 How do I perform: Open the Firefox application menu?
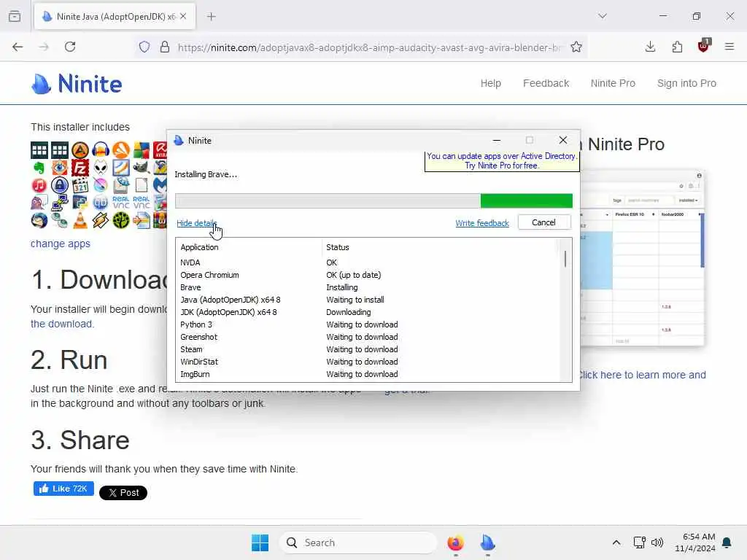729,47
